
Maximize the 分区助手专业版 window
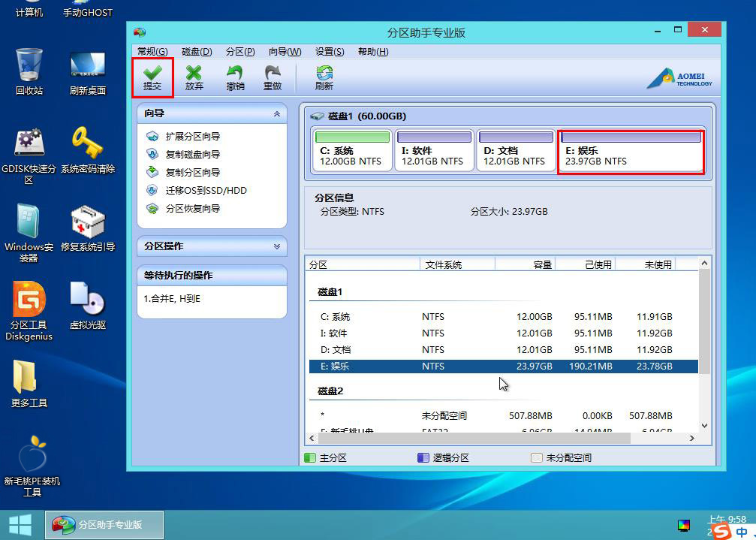coord(678,30)
